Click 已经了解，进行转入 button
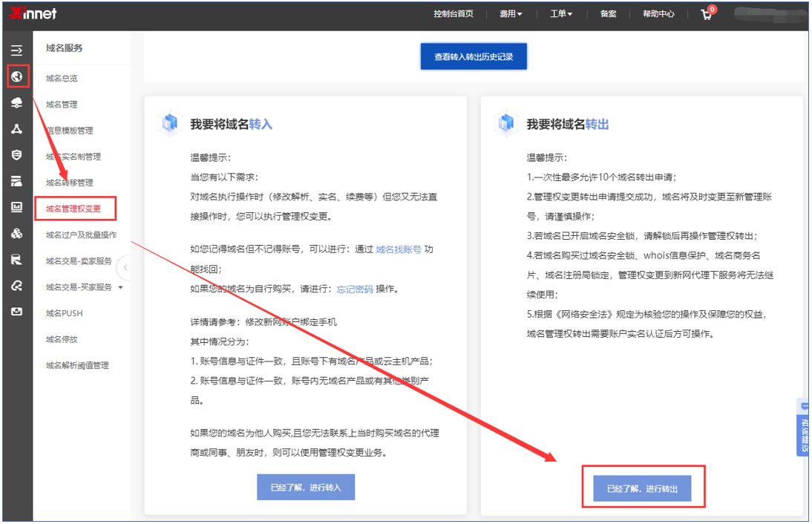This screenshot has height=524, width=812. pyautogui.click(x=306, y=488)
